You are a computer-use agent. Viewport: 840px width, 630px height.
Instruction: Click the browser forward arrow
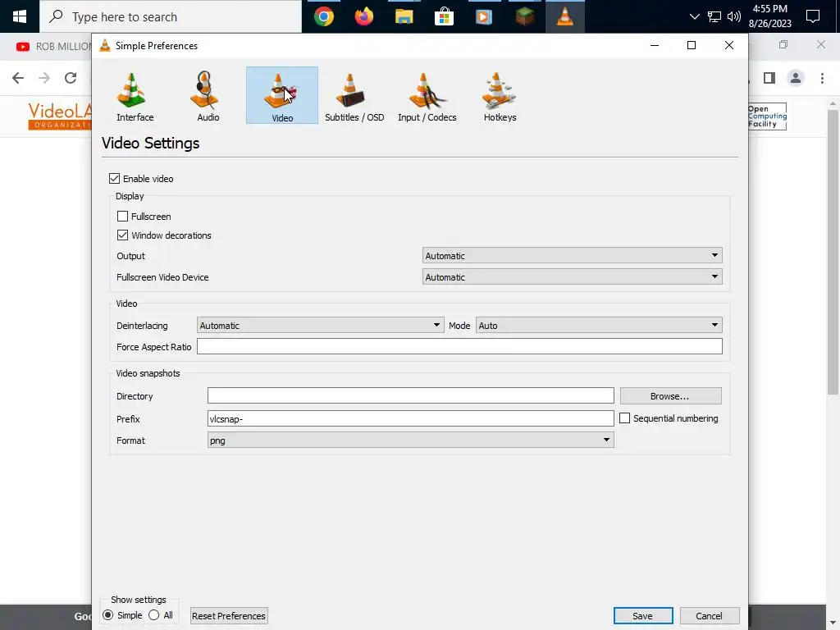[x=44, y=78]
